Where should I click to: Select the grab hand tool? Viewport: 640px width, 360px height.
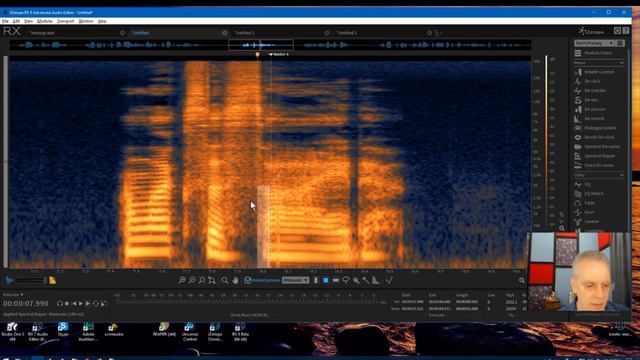(236, 280)
